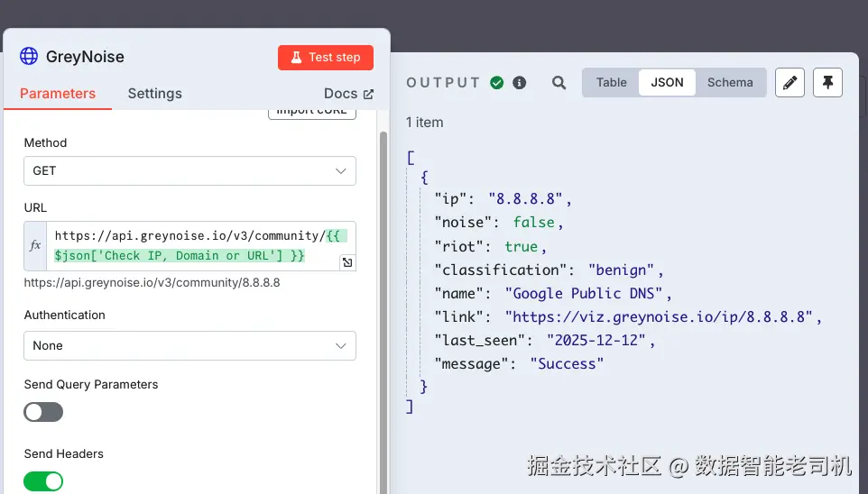Screen dimensions: 868x494
Task: Open the Docs external link
Action: (348, 94)
